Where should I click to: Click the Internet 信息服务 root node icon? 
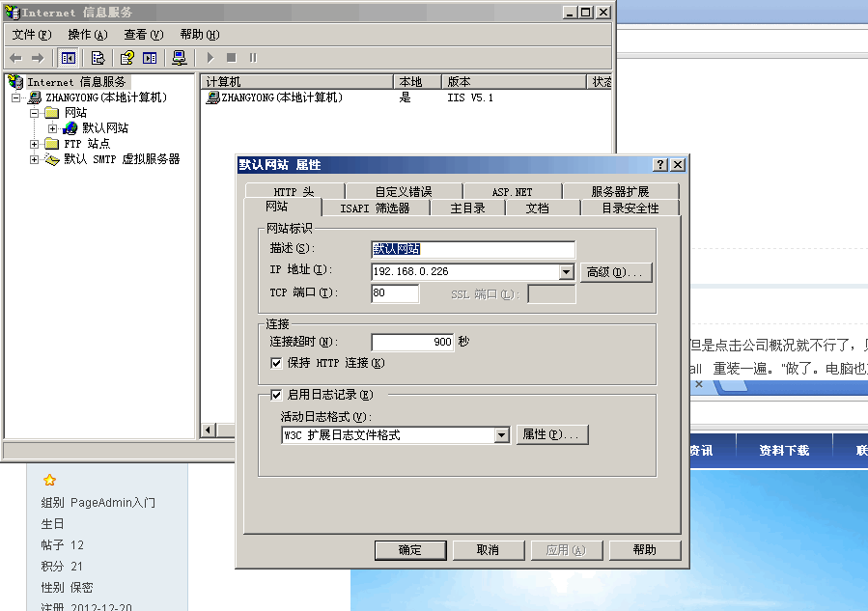click(x=15, y=82)
